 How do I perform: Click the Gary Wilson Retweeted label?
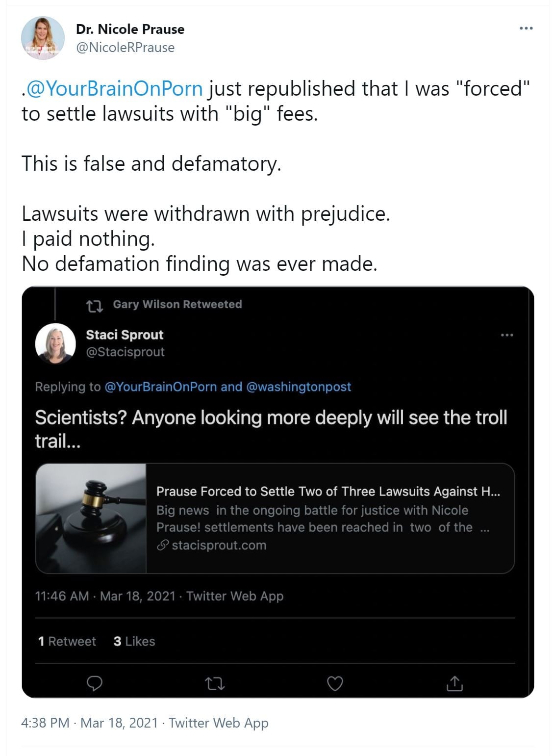click(177, 304)
